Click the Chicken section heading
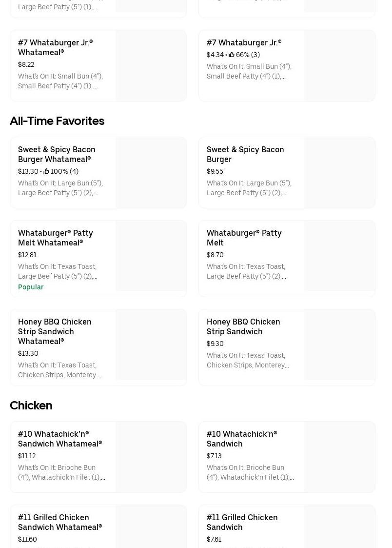The height and width of the screenshot is (548, 392). [31, 406]
